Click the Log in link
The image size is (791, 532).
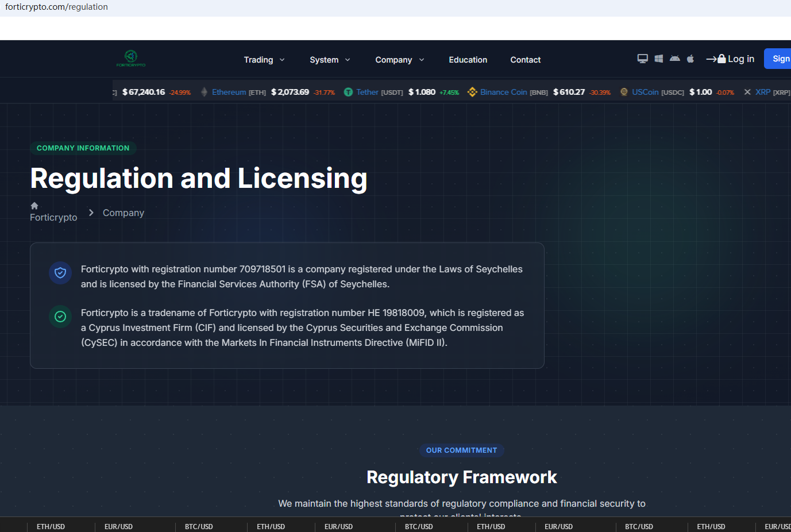(x=730, y=59)
